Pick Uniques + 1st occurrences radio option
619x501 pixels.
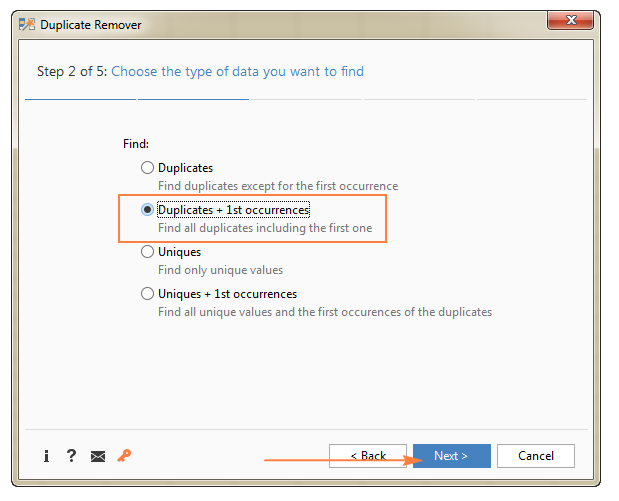(x=148, y=294)
